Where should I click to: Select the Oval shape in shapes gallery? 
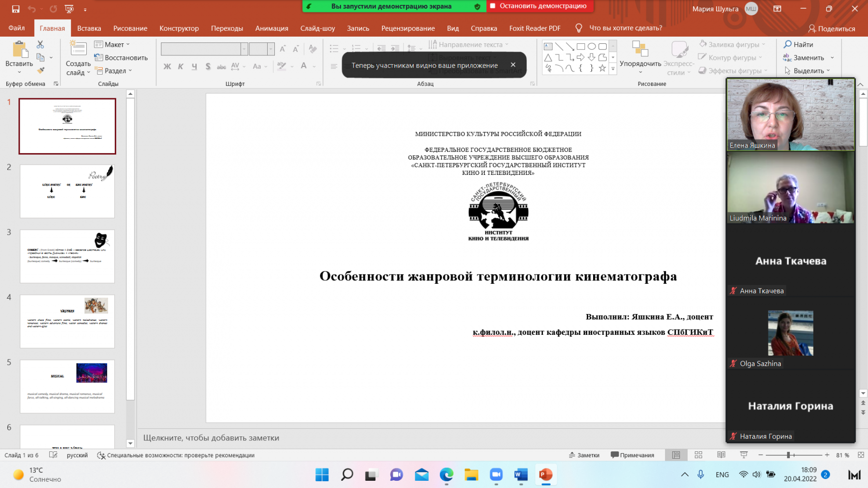tap(592, 46)
